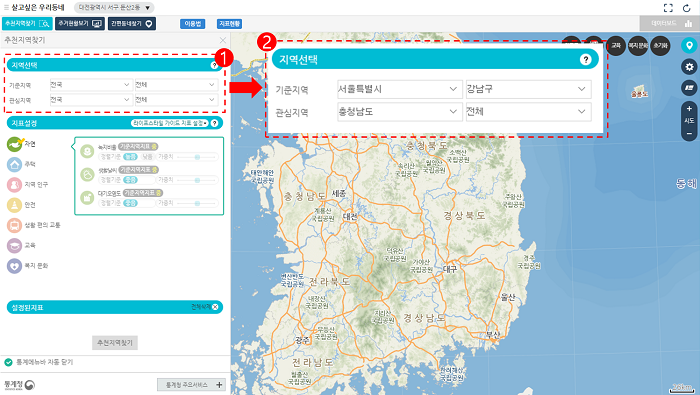This screenshot has width=700, height=395.
Task: Zoom in the map with the plus button
Action: click(689, 108)
